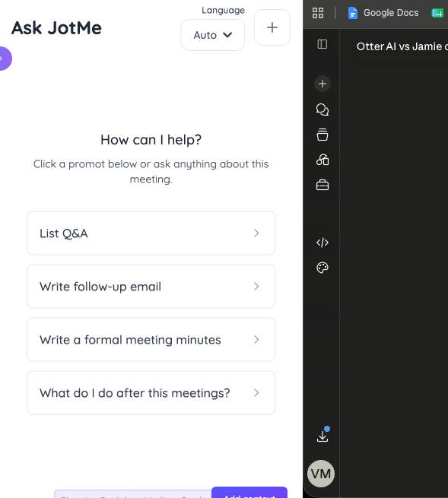Toggle the sidebar panel icon

click(322, 44)
